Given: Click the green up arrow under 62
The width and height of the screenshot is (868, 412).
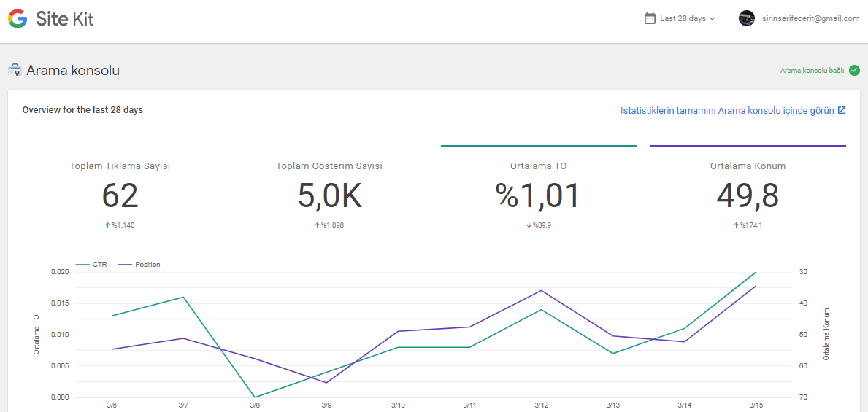Looking at the screenshot, I should tap(107, 225).
